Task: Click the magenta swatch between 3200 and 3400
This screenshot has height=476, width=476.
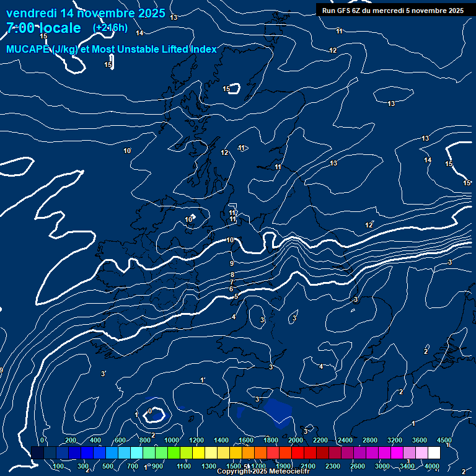Action: click(397, 452)
